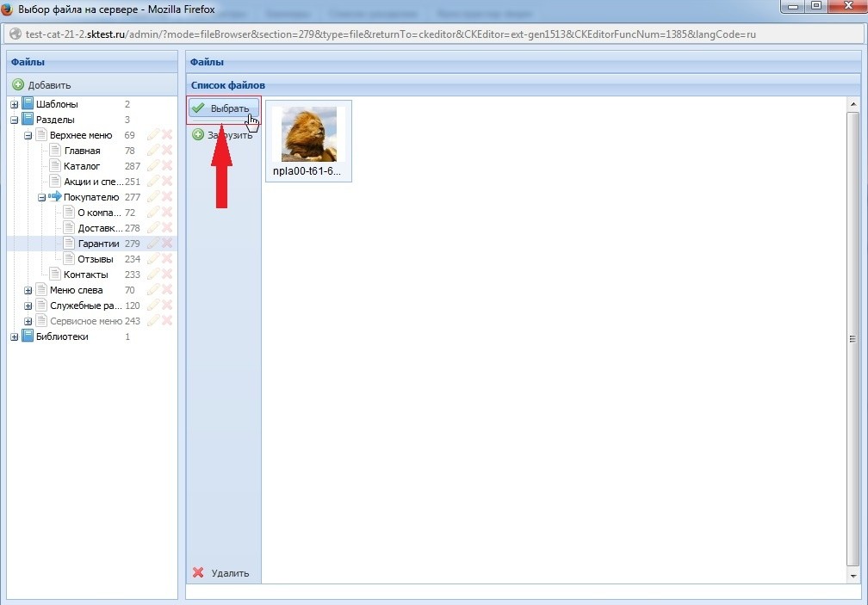
Task: Click the edit pencil icon for Контакты
Action: [153, 275]
